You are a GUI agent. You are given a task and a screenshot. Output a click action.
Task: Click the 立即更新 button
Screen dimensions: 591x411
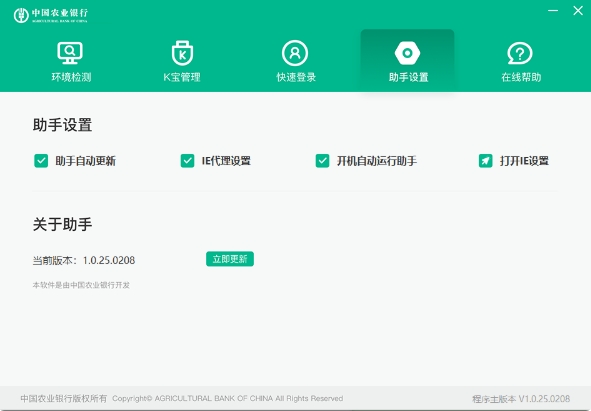(x=230, y=259)
